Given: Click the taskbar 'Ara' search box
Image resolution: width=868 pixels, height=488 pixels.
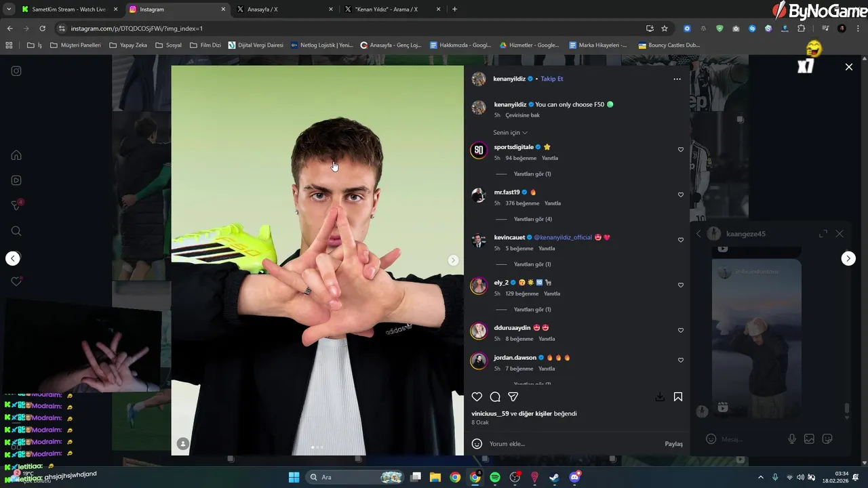Looking at the screenshot, I should tap(356, 477).
